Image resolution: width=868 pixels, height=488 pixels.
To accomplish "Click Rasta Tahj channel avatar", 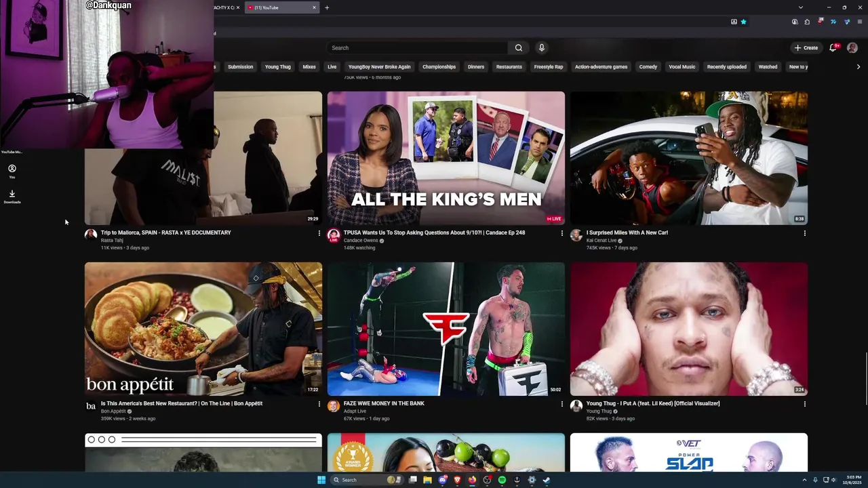I will pos(91,235).
